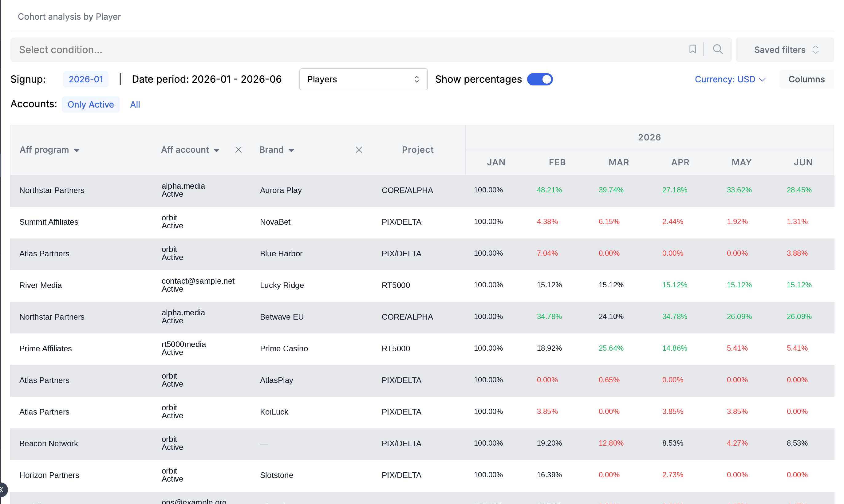
Task: Click the FEB month header
Action: [557, 162]
